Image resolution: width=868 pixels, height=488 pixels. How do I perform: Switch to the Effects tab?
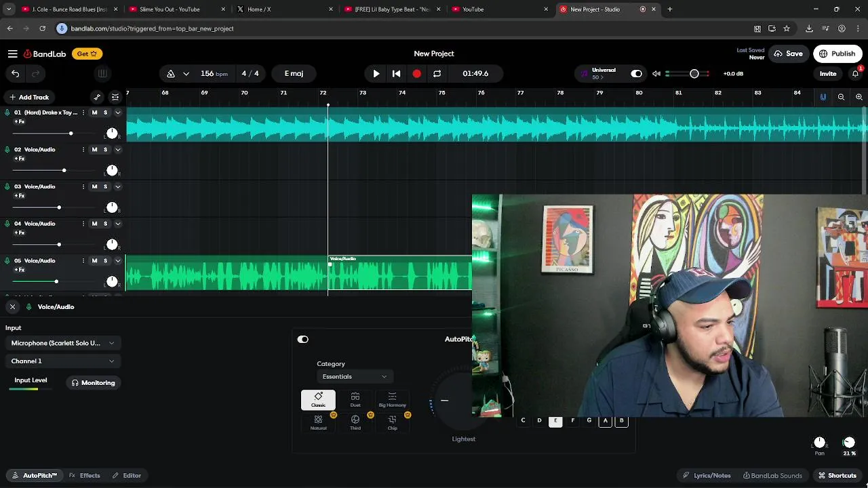click(85, 476)
